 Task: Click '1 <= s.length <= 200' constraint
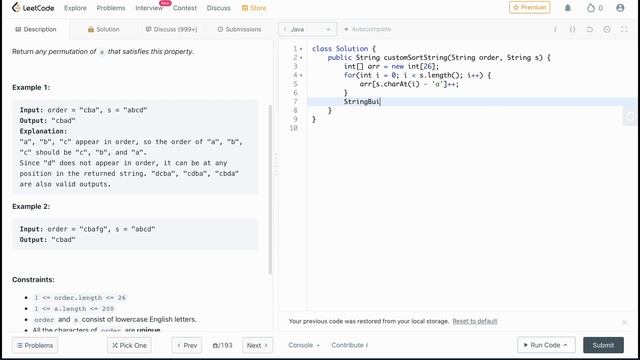(x=74, y=309)
